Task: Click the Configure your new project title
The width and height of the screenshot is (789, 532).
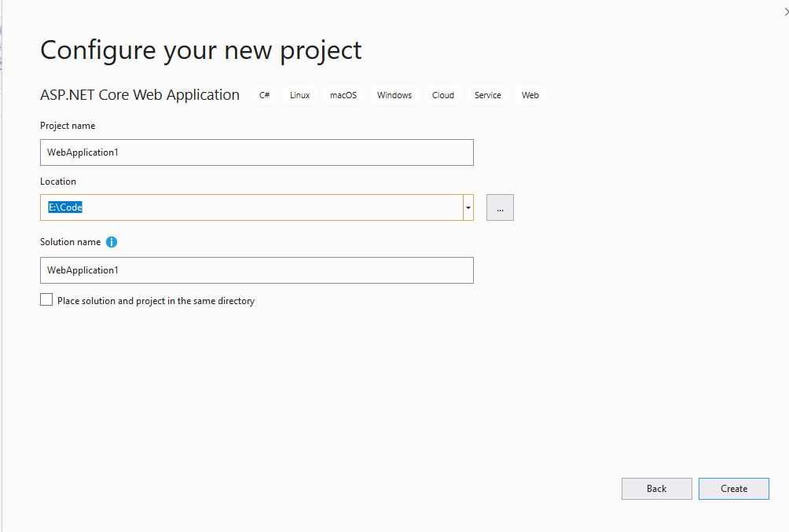Action: 200,50
